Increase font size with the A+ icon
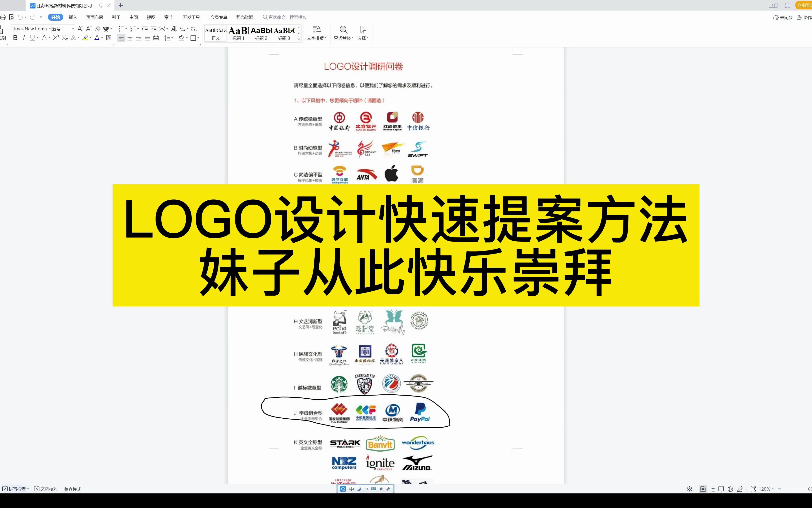The width and height of the screenshot is (812, 508). 80,29
